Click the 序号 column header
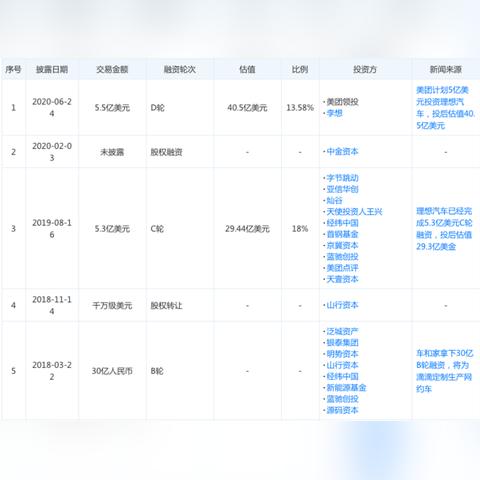This screenshot has width=480, height=480. coord(13,69)
